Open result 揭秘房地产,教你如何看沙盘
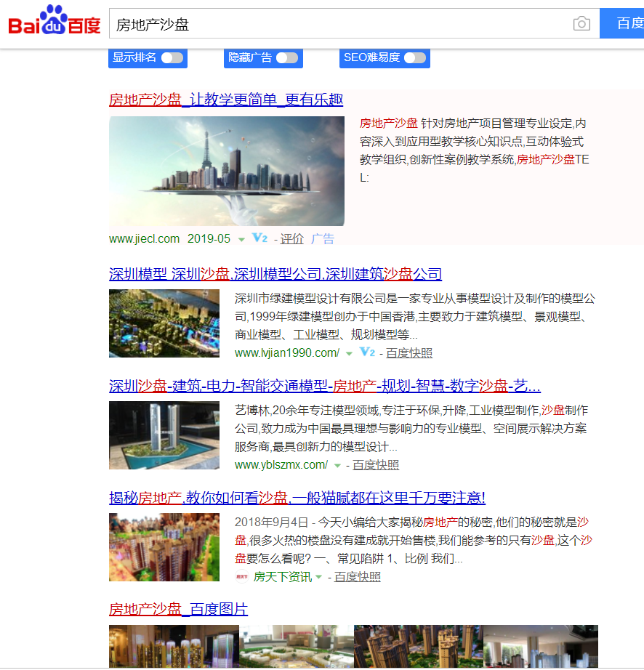644x670 pixels. pyautogui.click(x=297, y=498)
